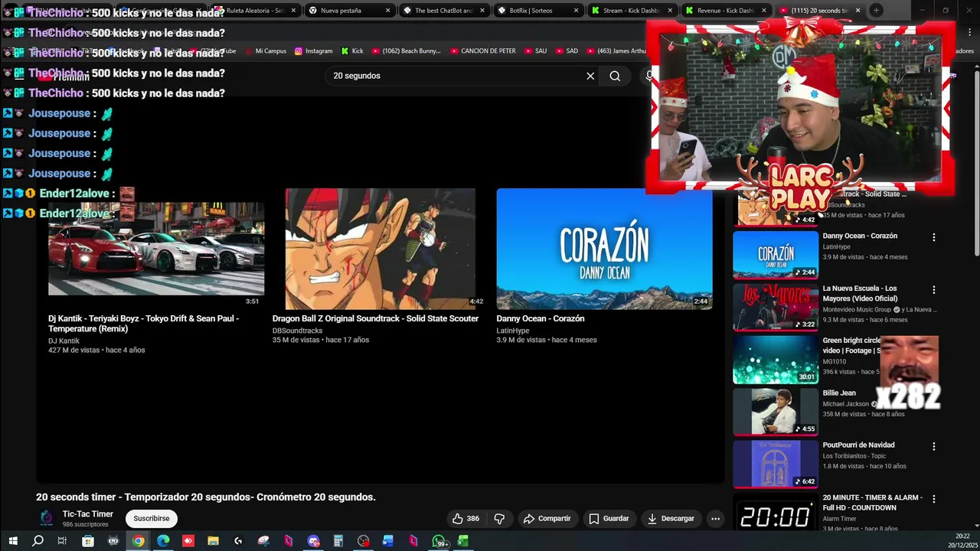Open options for 20 MINUTE TIMER sidebar video
This screenshot has height=551, width=980.
pos(933,499)
